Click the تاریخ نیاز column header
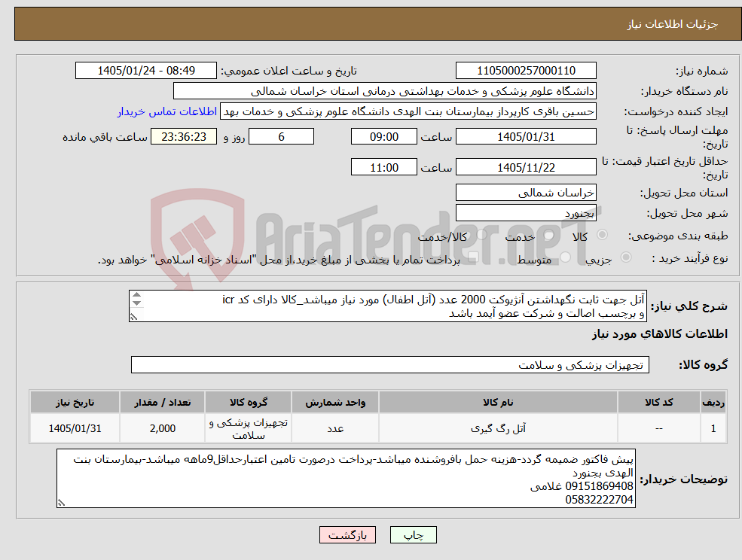The width and height of the screenshot is (742, 560). point(75,403)
